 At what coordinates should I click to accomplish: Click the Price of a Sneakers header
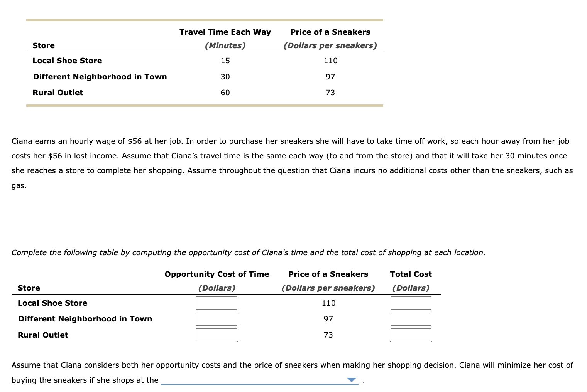330,32
